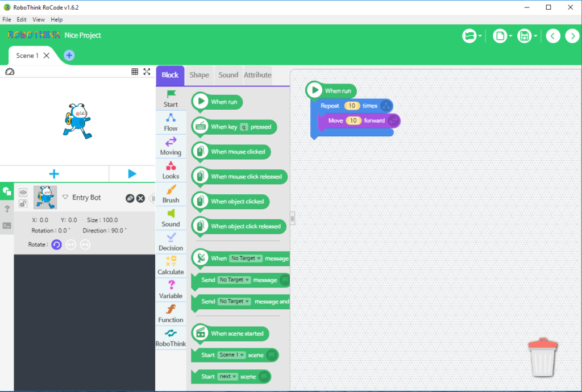This screenshot has height=392, width=582.
Task: Toggle the Entry Bot lock icon
Action: [23, 203]
